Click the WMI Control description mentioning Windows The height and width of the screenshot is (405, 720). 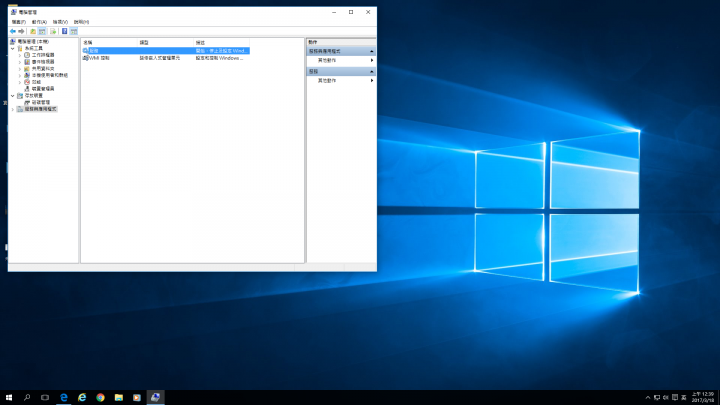click(219, 58)
